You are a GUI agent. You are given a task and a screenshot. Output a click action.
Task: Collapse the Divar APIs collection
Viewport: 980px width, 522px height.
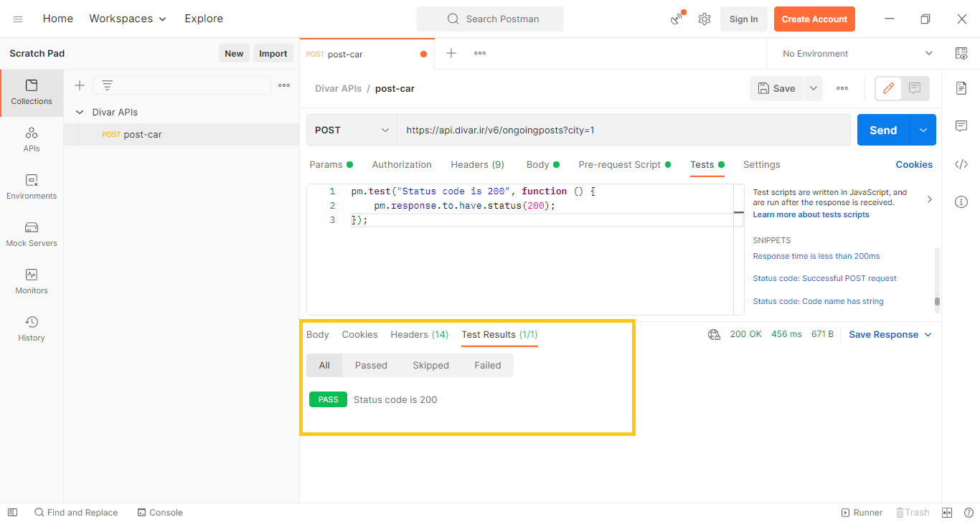coord(80,112)
